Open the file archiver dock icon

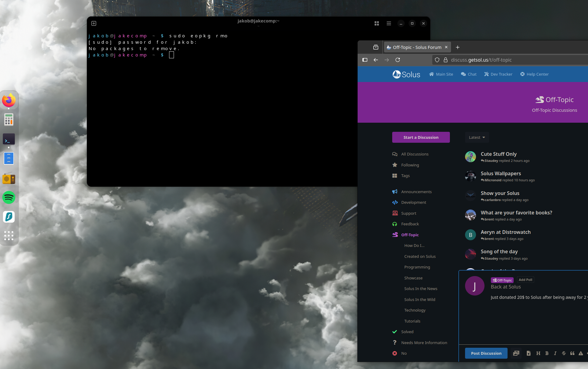9,159
